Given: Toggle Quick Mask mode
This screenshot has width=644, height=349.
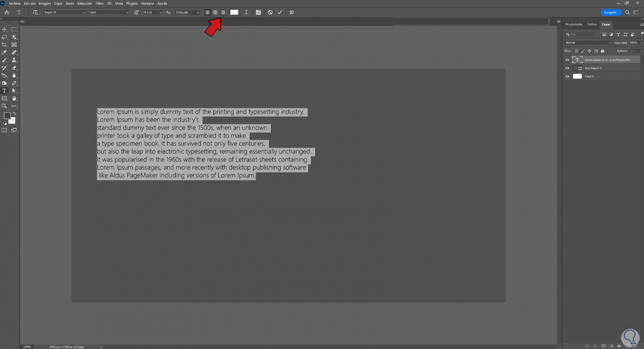Looking at the screenshot, I should coord(4,130).
